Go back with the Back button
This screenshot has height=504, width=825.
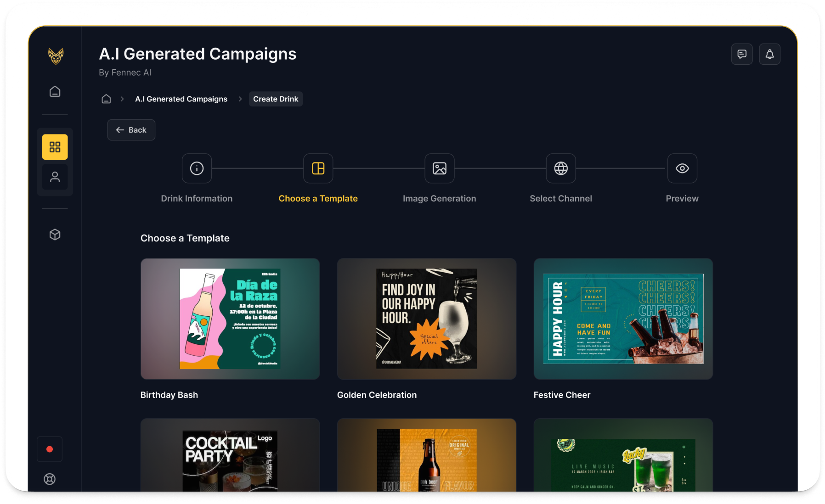[x=131, y=130]
